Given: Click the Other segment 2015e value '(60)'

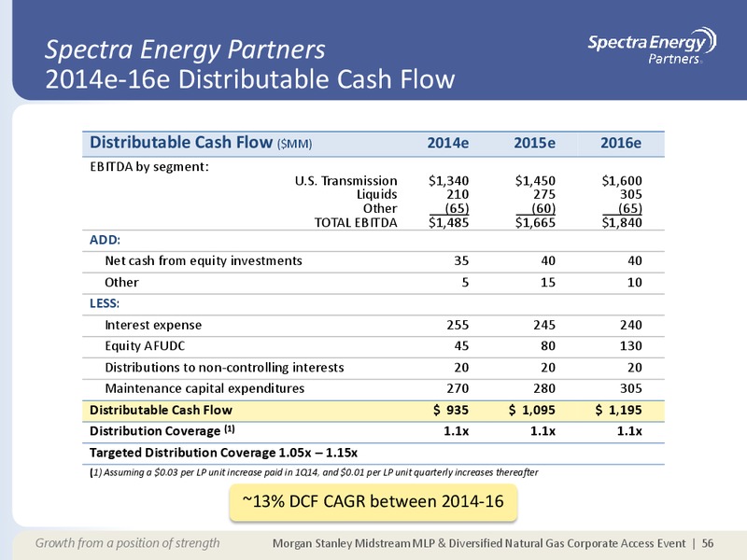Looking at the screenshot, I should point(543,208).
